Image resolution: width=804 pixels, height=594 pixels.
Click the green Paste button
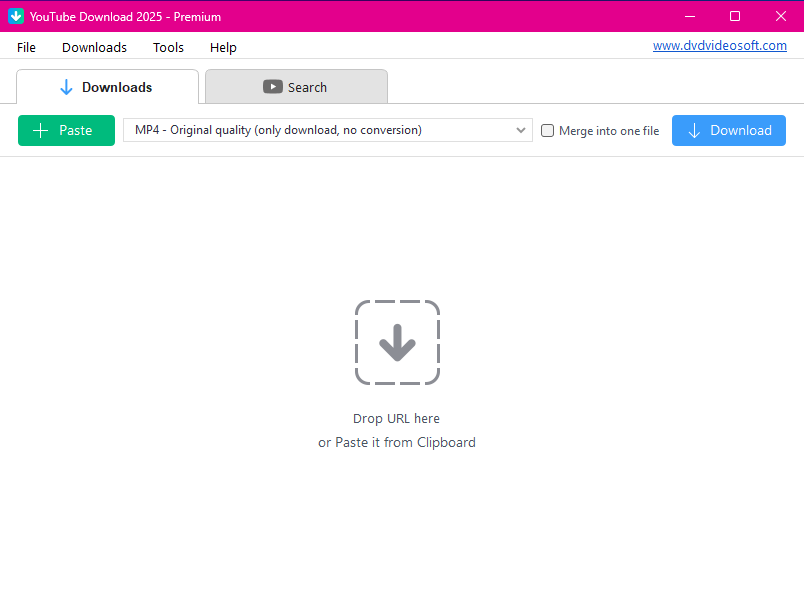[x=66, y=130]
